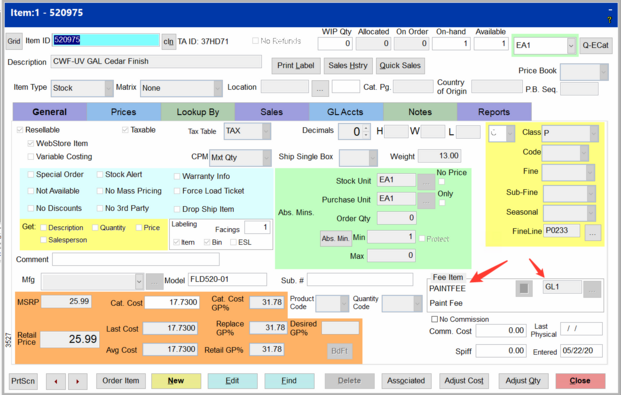Click the Quick Sales button
The height and width of the screenshot is (395, 621).
[x=400, y=66]
